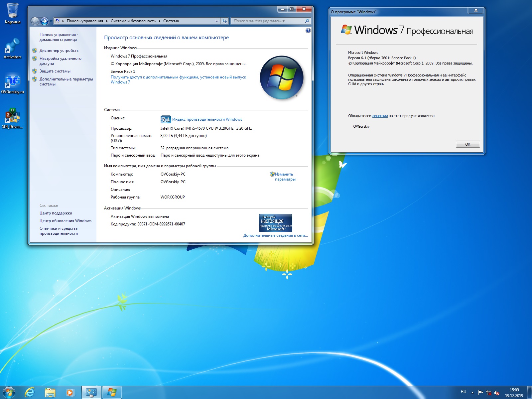
Task: Click the 'Панель управления' breadcrumb
Action: (85, 21)
